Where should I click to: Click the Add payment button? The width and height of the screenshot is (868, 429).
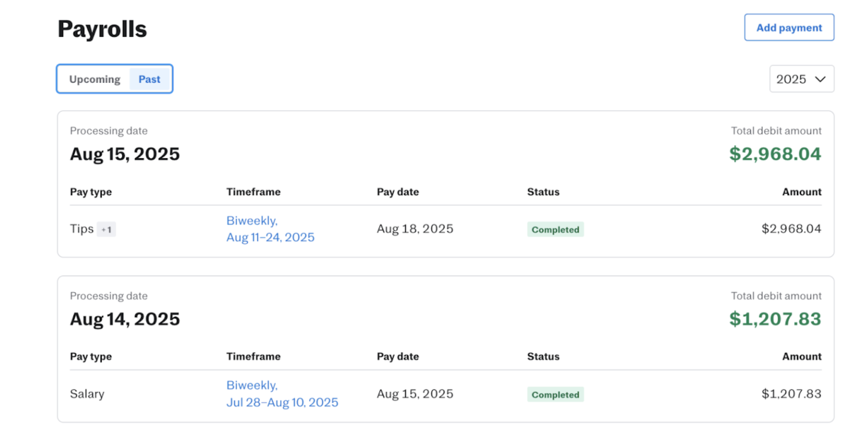789,28
